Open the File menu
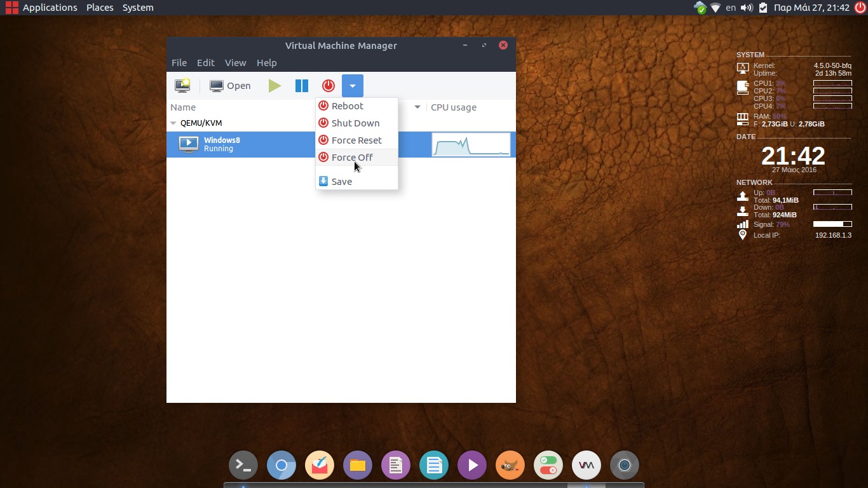868x488 pixels. coord(179,63)
